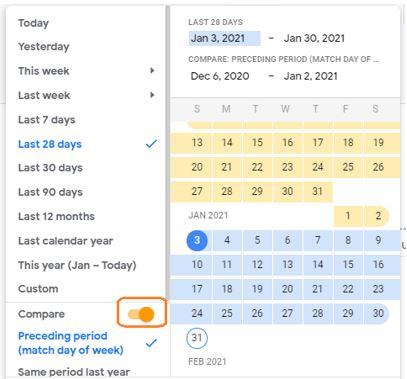This screenshot has height=379, width=407.
Task: Expand the This week submenu arrow
Action: pos(152,71)
